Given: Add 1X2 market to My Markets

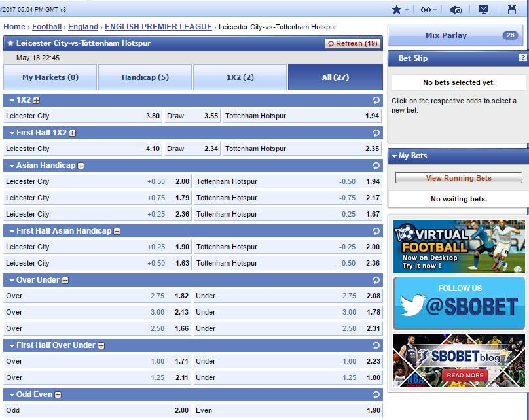Looking at the screenshot, I should 37,101.
